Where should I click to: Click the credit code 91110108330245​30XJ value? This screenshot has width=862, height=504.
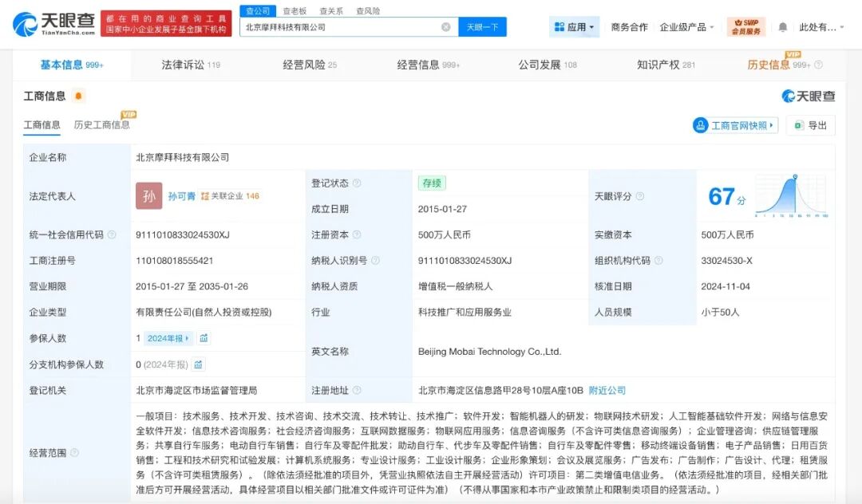[x=183, y=234]
